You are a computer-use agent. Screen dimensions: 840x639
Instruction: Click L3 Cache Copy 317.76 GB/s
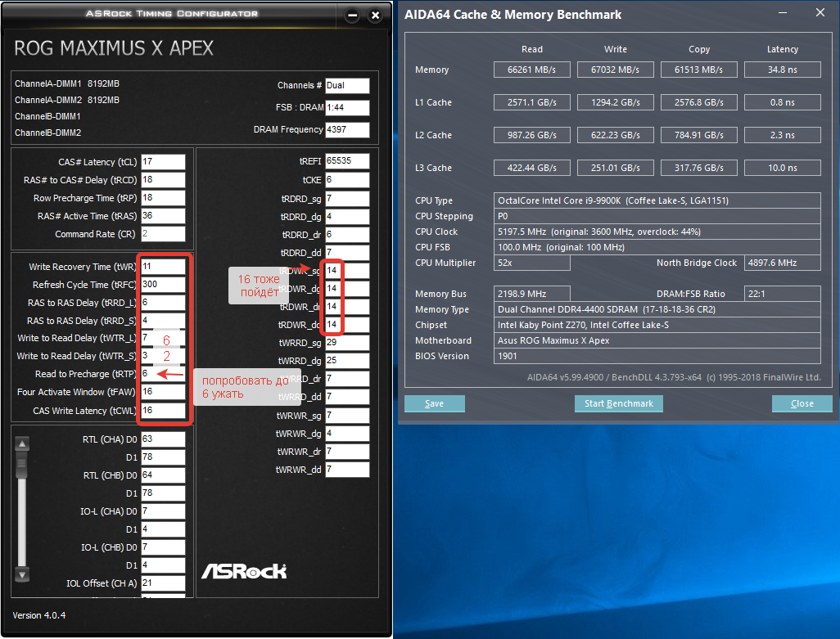click(x=699, y=168)
